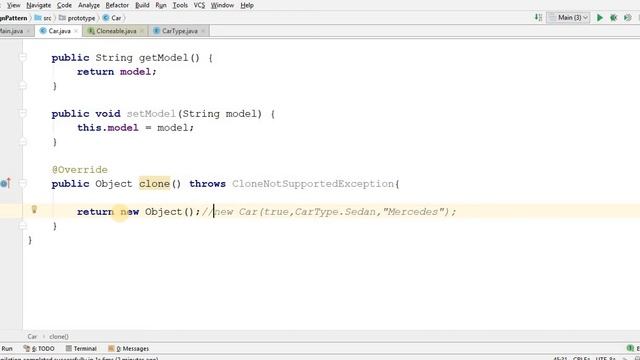Click the setModel method name
The width and height of the screenshot is (640, 360).
151,113
